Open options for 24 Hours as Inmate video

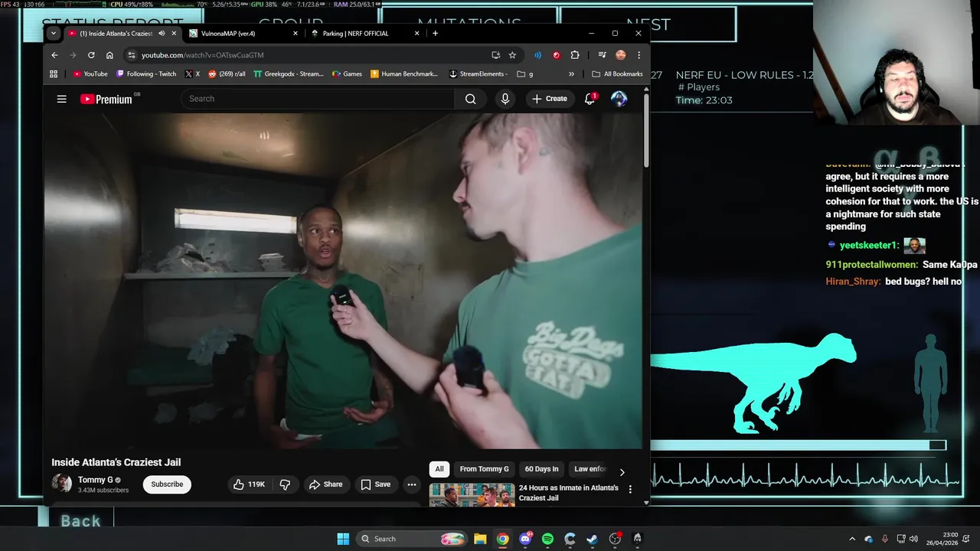(630, 489)
